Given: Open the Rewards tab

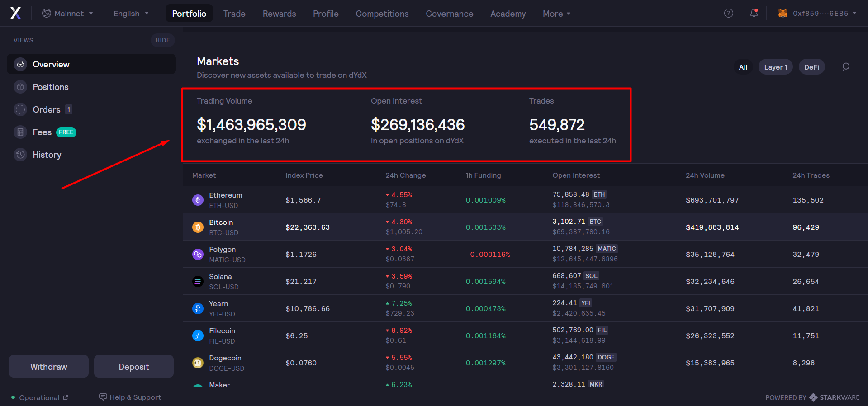Looking at the screenshot, I should [279, 14].
